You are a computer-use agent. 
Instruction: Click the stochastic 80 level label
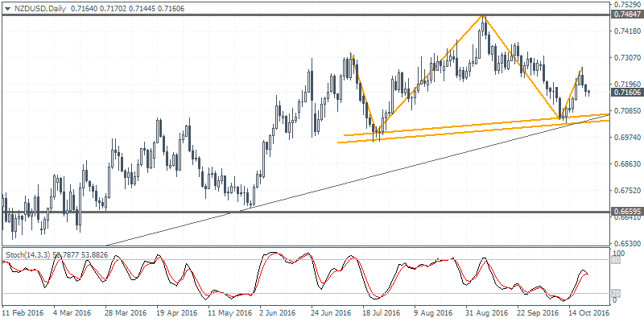click(x=616, y=259)
